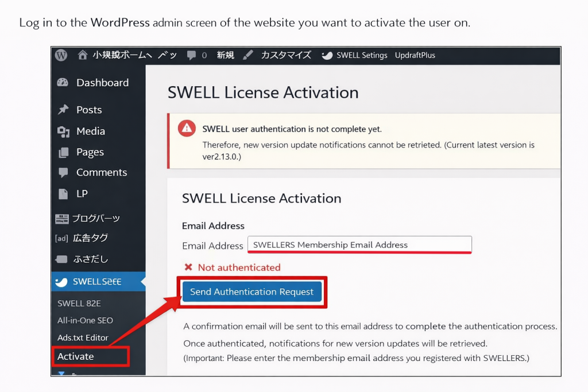The height and width of the screenshot is (392, 588).
Task: Open the 新規 new content menu
Action: [225, 55]
